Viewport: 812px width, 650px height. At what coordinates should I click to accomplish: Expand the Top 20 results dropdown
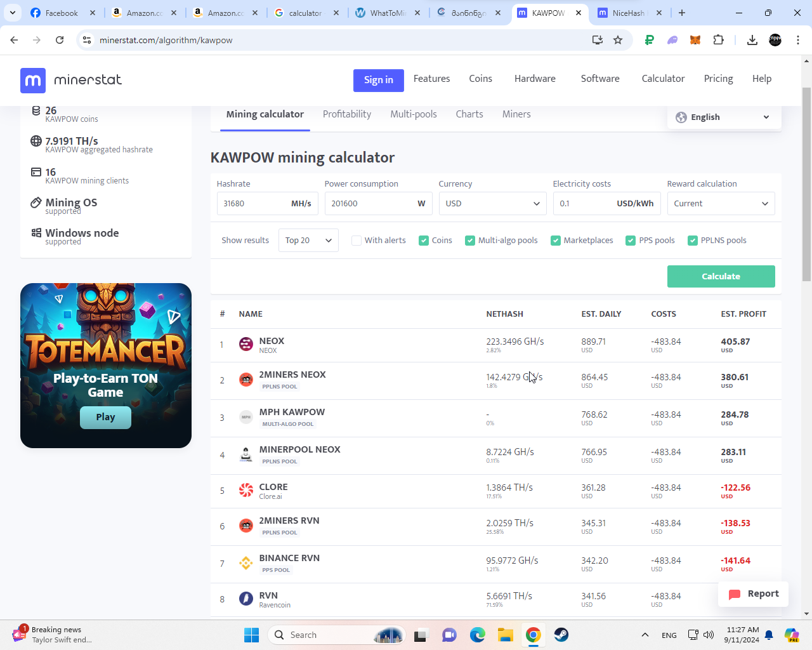(308, 241)
